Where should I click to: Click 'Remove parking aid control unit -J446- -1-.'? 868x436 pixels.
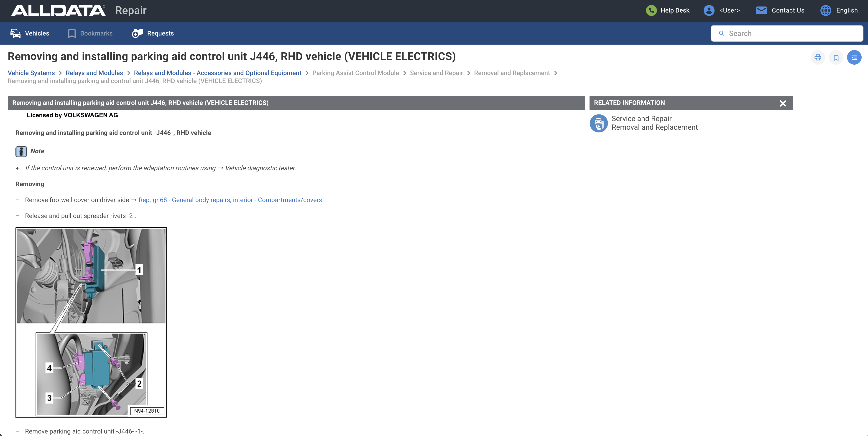click(84, 431)
